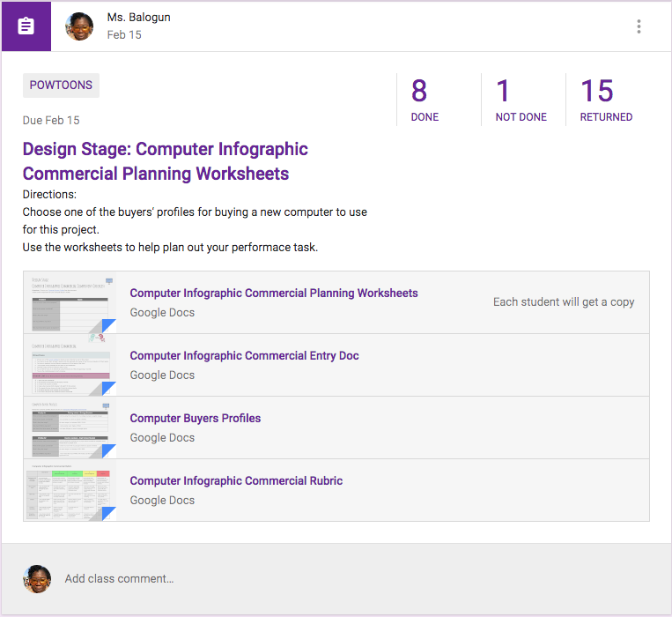Open the Computer Buyers Profiles link
The image size is (672, 617).
pyautogui.click(x=196, y=419)
